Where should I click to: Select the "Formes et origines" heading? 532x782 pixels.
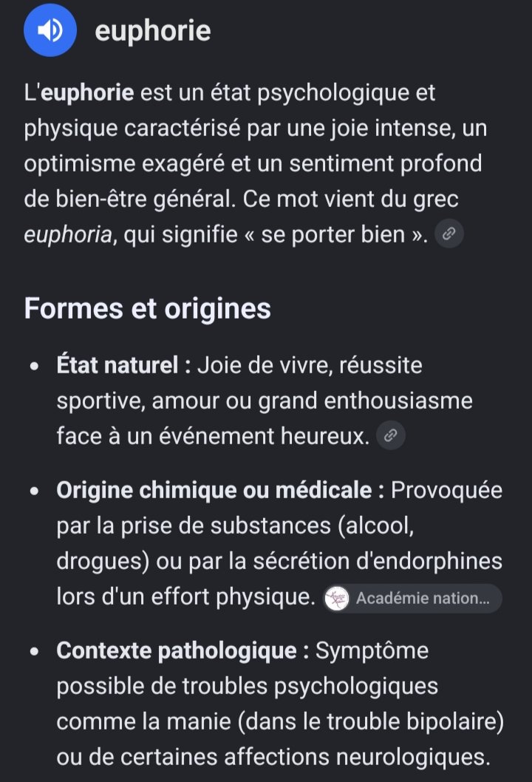(148, 307)
